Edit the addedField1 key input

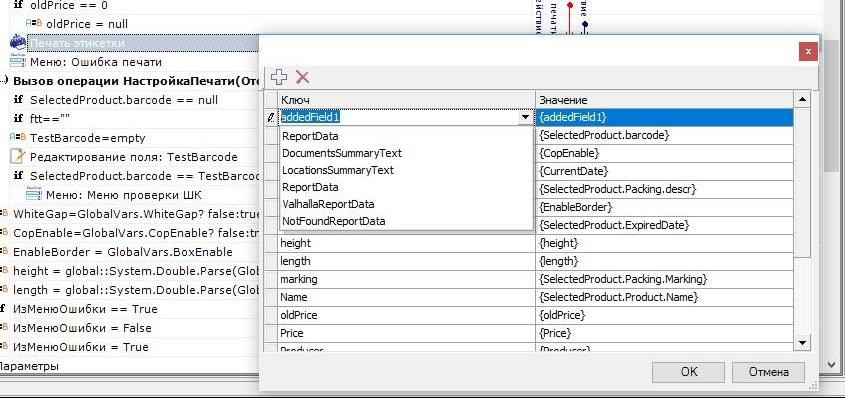pyautogui.click(x=398, y=117)
